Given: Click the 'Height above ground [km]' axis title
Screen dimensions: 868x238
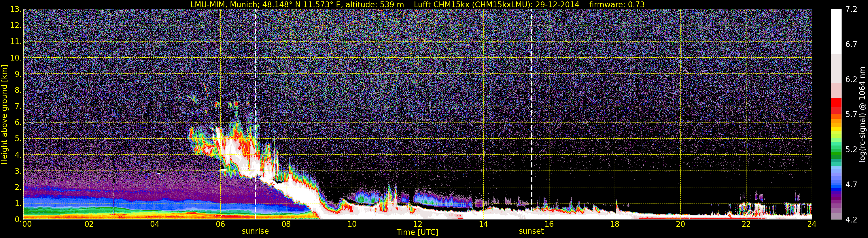Looking at the screenshot, I should tap(4, 114).
